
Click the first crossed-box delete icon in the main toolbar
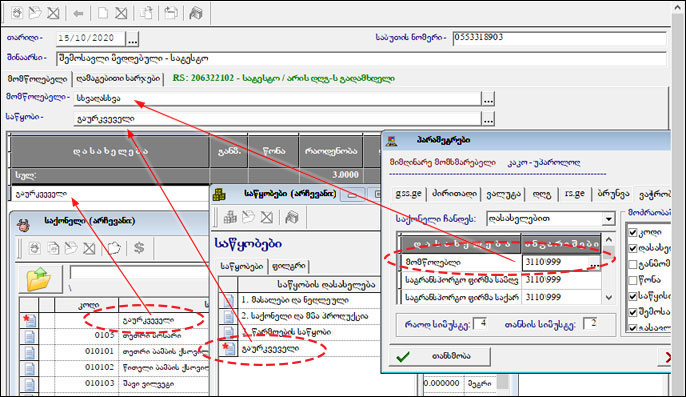click(53, 13)
